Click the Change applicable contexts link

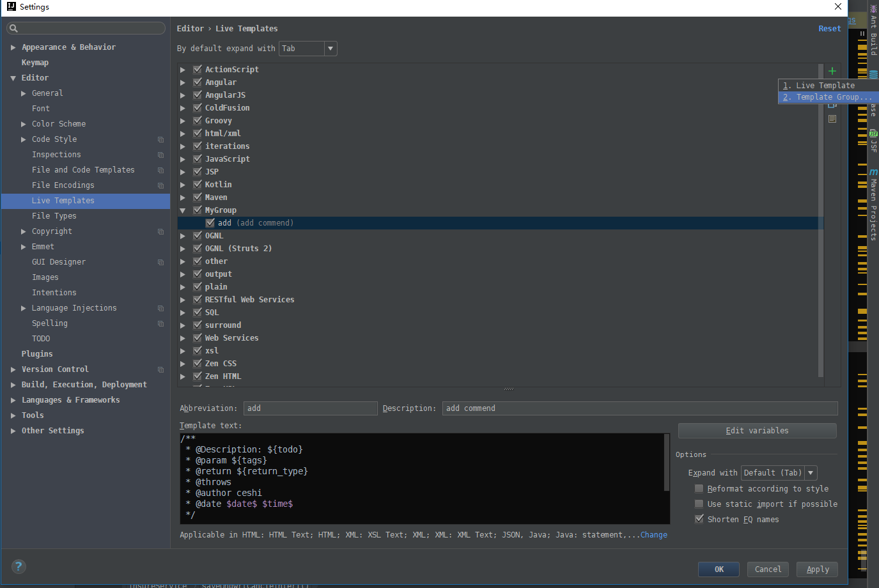[654, 535]
